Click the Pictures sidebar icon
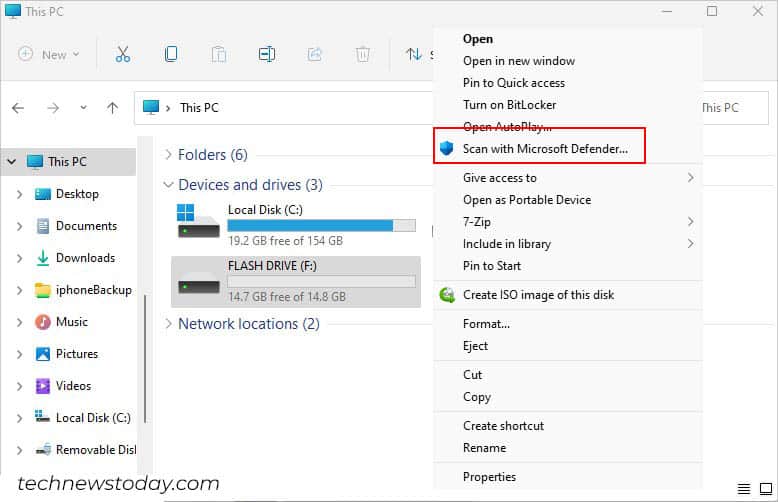 [43, 354]
